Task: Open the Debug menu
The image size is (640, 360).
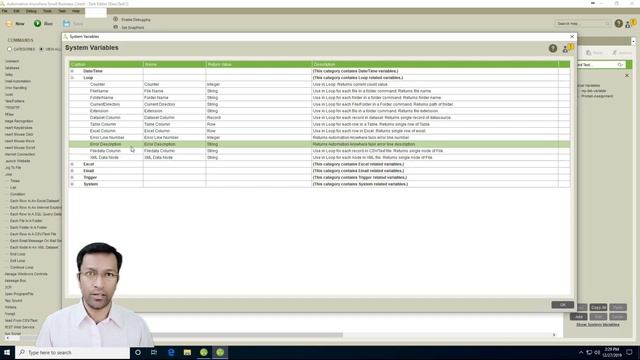Action: click(x=31, y=11)
